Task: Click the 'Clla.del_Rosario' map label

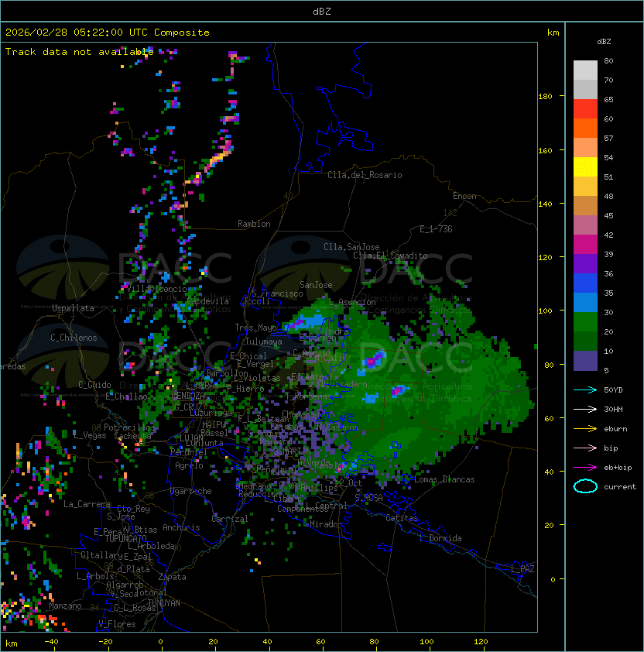Action: [365, 175]
